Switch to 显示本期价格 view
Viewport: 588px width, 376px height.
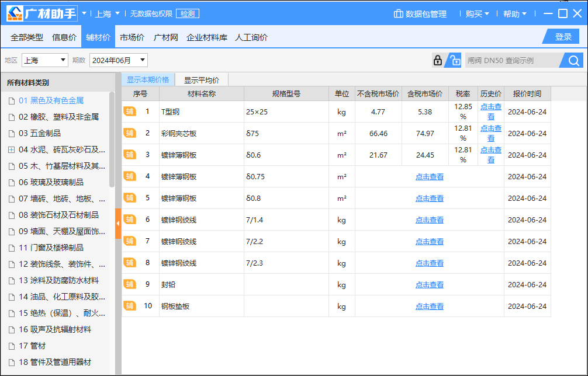point(148,79)
